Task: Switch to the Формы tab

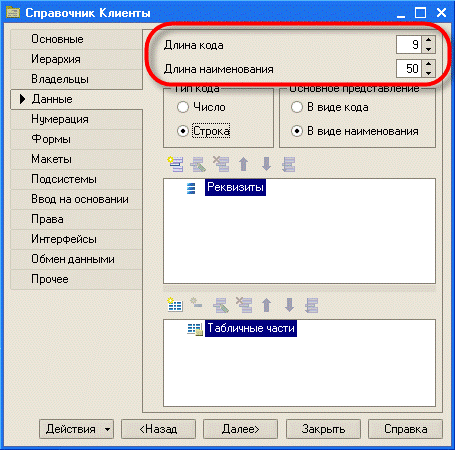Action: pos(76,139)
